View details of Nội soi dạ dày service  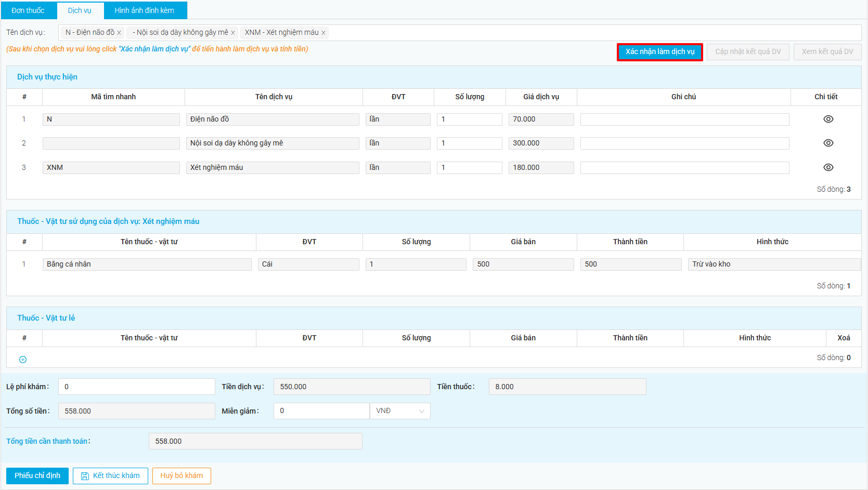click(x=828, y=143)
